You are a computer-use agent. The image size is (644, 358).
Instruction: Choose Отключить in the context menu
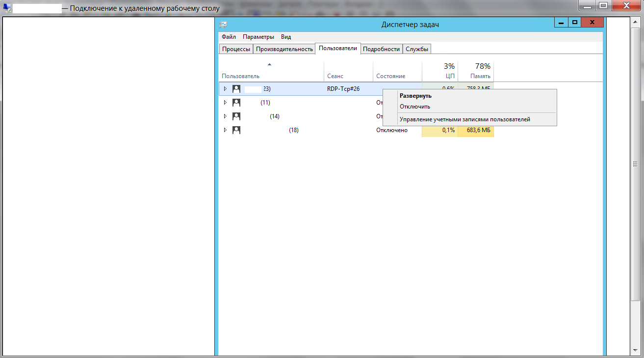coord(414,107)
